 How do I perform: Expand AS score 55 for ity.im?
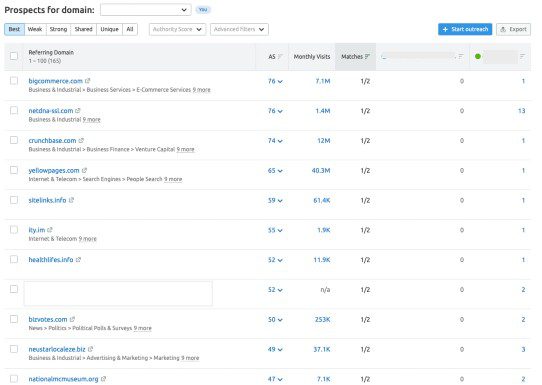275,230
